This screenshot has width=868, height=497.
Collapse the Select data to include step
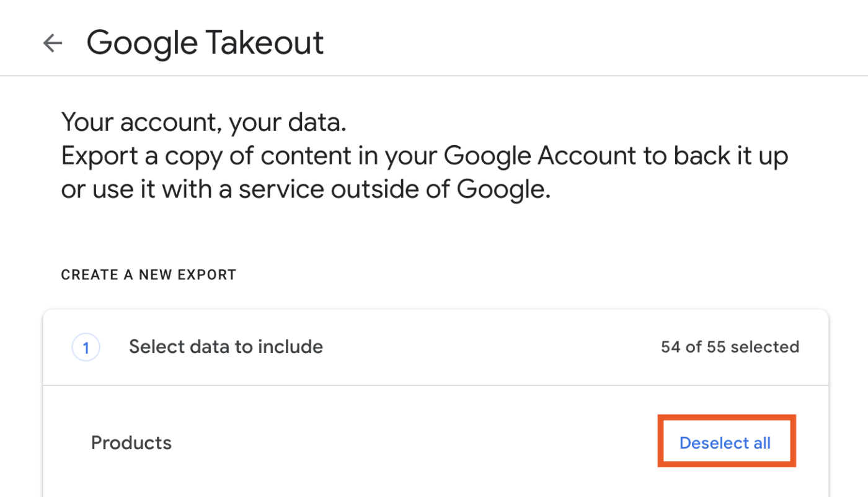pyautogui.click(x=226, y=347)
